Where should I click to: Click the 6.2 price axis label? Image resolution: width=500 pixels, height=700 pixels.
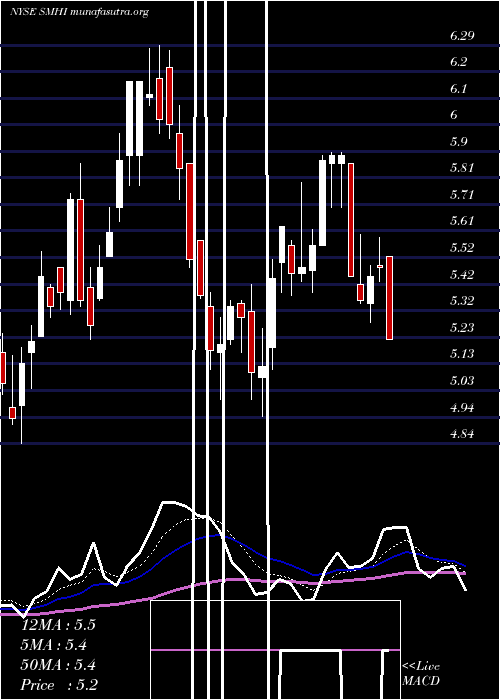(x=458, y=62)
